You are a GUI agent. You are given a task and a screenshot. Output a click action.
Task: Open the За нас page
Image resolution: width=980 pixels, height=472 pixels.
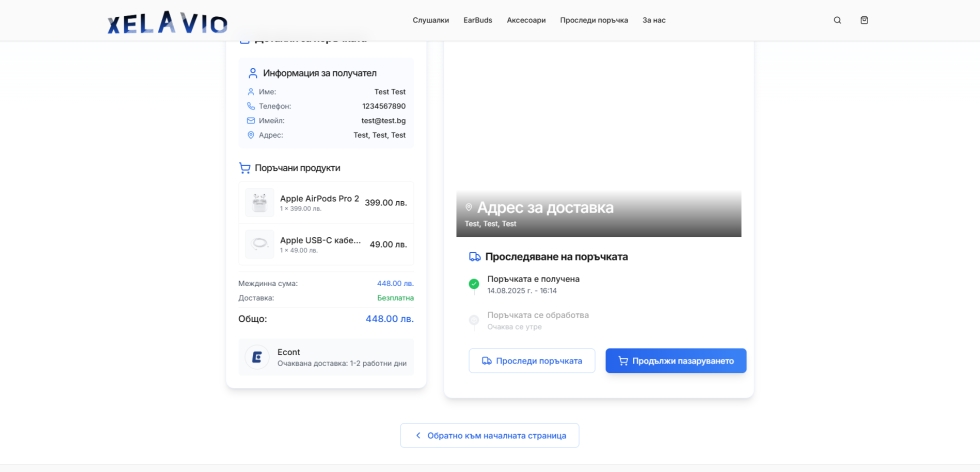click(654, 20)
